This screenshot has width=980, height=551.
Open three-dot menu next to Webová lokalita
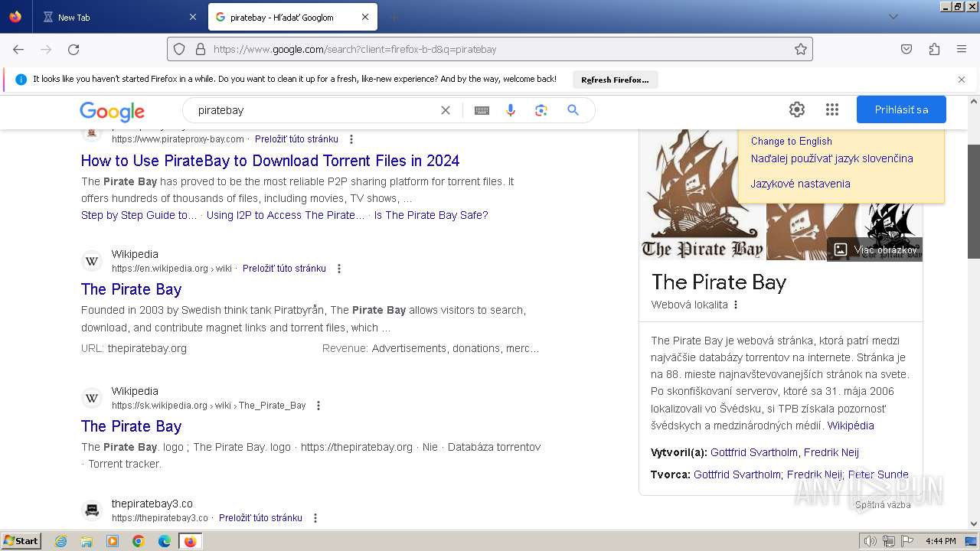736,305
